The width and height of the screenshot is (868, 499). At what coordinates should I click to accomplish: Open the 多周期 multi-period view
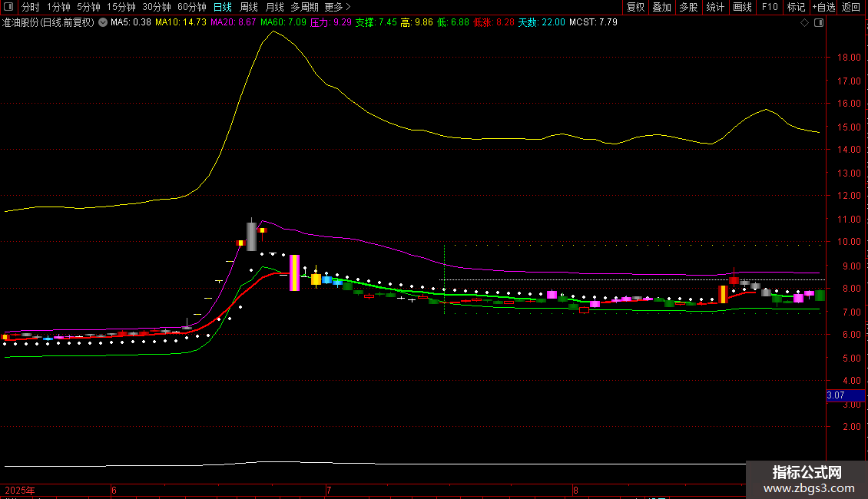304,7
